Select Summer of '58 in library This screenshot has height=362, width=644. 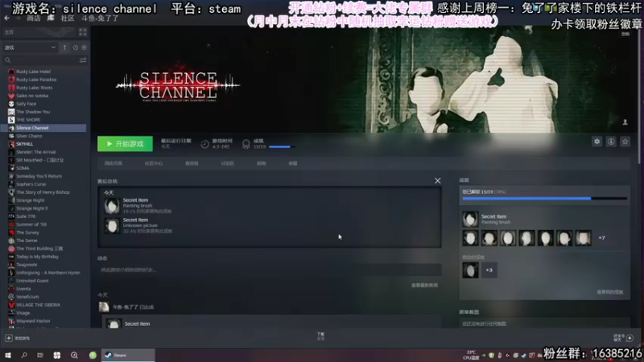tap(31, 224)
